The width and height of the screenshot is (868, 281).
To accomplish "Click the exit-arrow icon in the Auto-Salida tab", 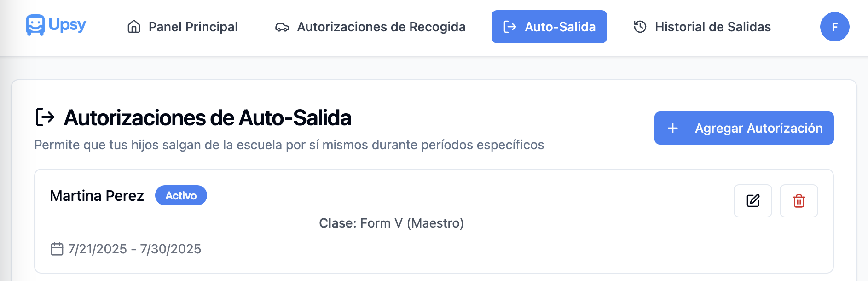I will coord(509,27).
